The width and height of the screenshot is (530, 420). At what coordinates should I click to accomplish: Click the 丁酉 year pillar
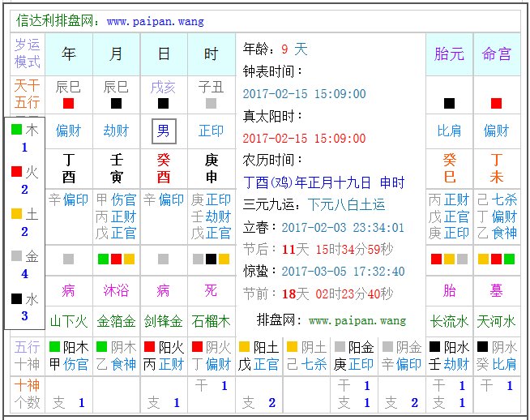(69, 169)
